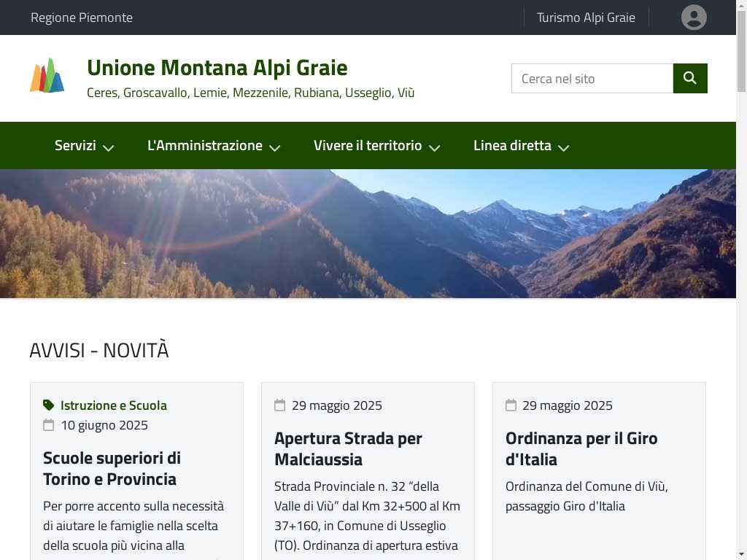Expand the L'Amministrazione dropdown chevron
The image size is (747, 560).
click(275, 147)
